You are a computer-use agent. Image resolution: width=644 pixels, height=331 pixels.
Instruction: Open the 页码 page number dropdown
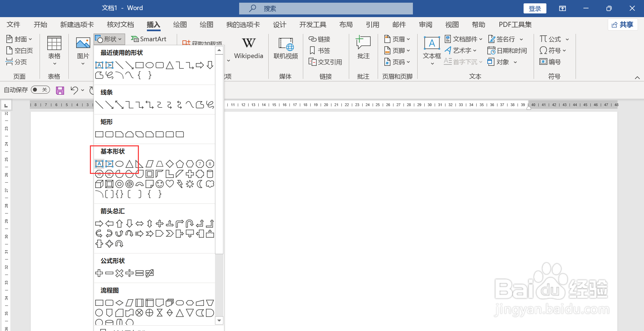pos(397,62)
